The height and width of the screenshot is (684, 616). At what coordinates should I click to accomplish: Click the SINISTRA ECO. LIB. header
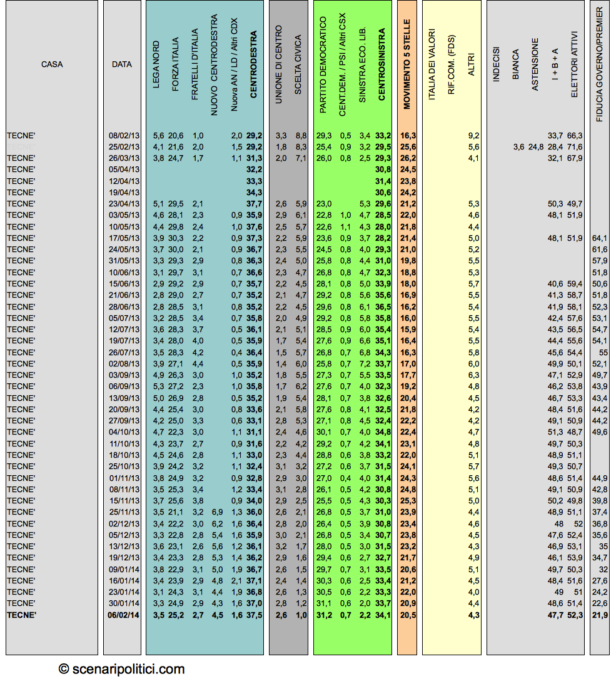point(362,64)
